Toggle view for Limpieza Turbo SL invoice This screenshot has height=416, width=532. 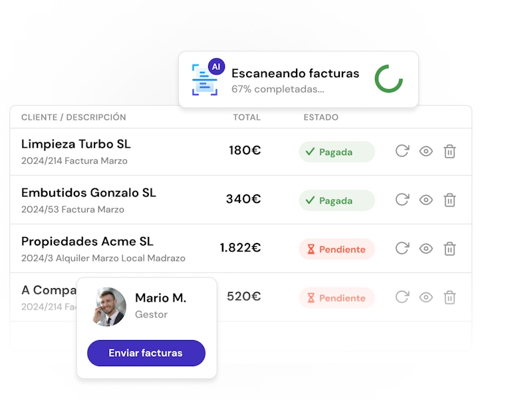click(x=426, y=151)
